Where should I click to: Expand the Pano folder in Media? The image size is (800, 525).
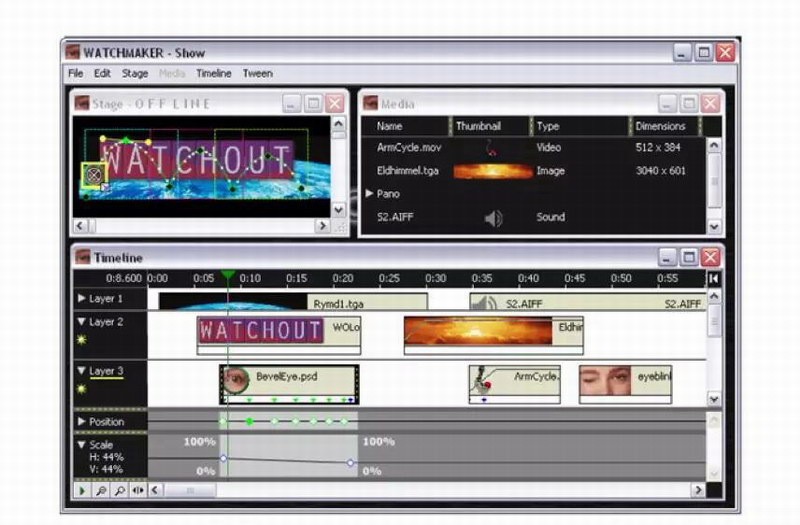point(369,194)
